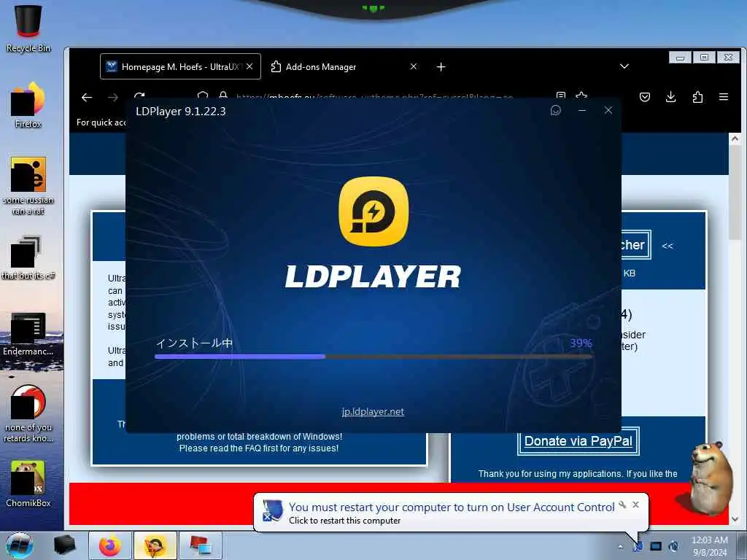Click the Donate via PayPal button

578,441
